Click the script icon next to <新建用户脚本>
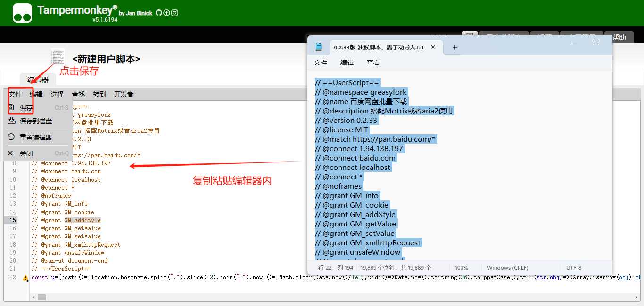The height and width of the screenshot is (306, 644). pyautogui.click(x=58, y=57)
